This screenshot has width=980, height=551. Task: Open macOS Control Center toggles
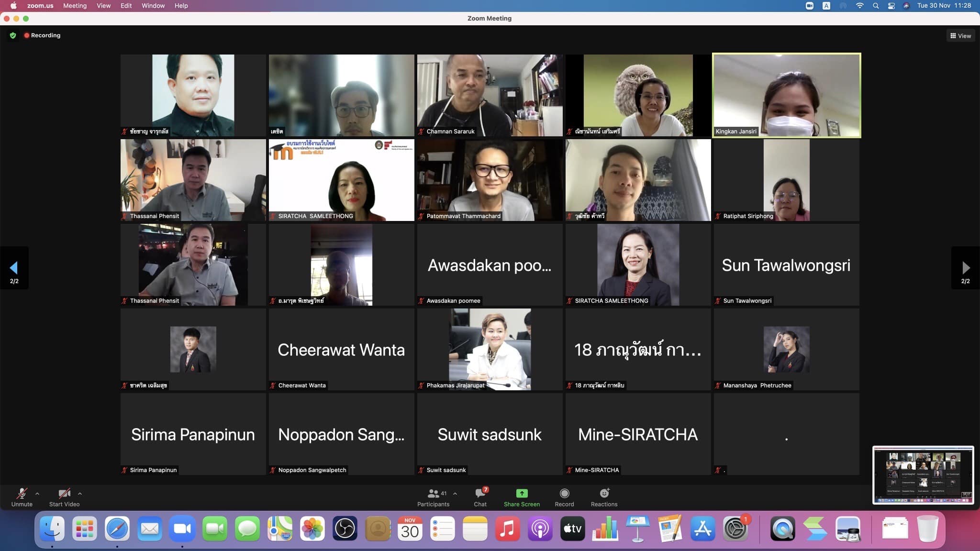click(x=891, y=6)
